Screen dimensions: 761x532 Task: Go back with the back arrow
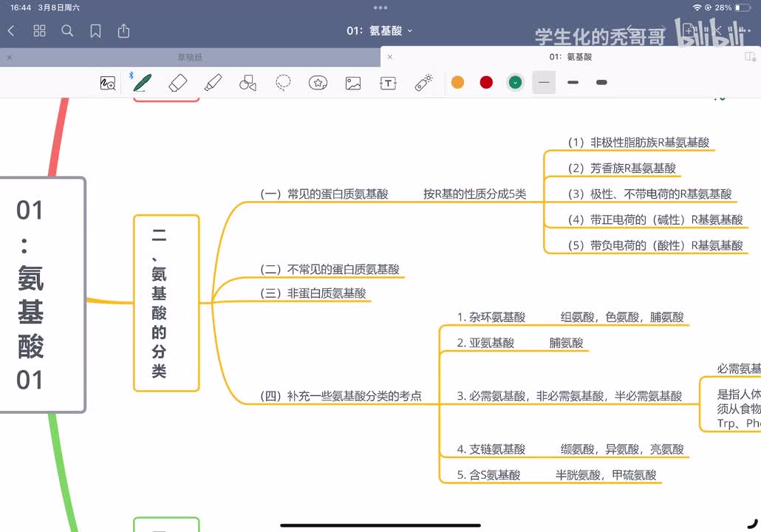point(11,31)
